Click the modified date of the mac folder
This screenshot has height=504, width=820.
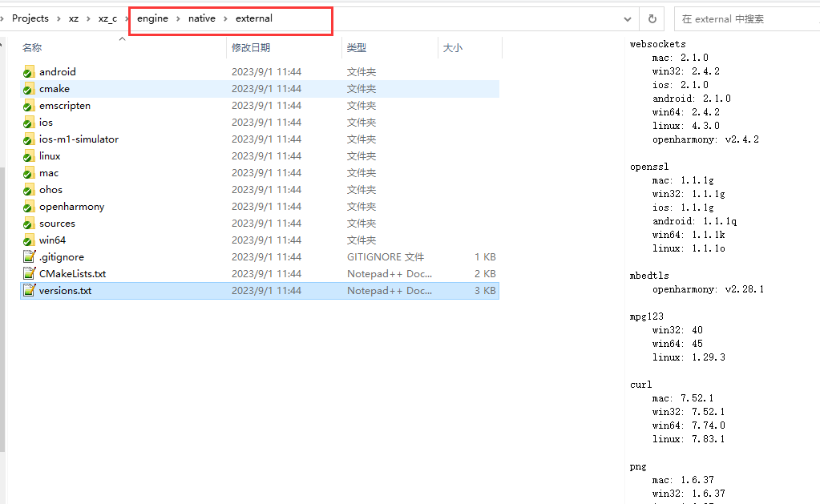tap(267, 173)
